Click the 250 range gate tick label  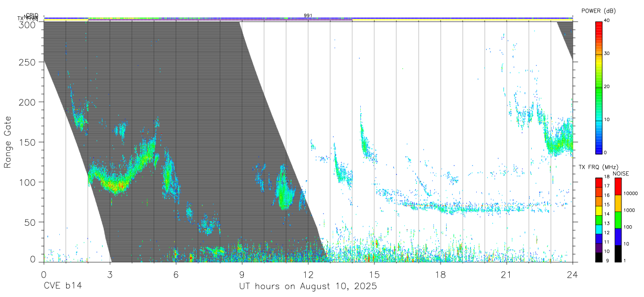[28, 62]
